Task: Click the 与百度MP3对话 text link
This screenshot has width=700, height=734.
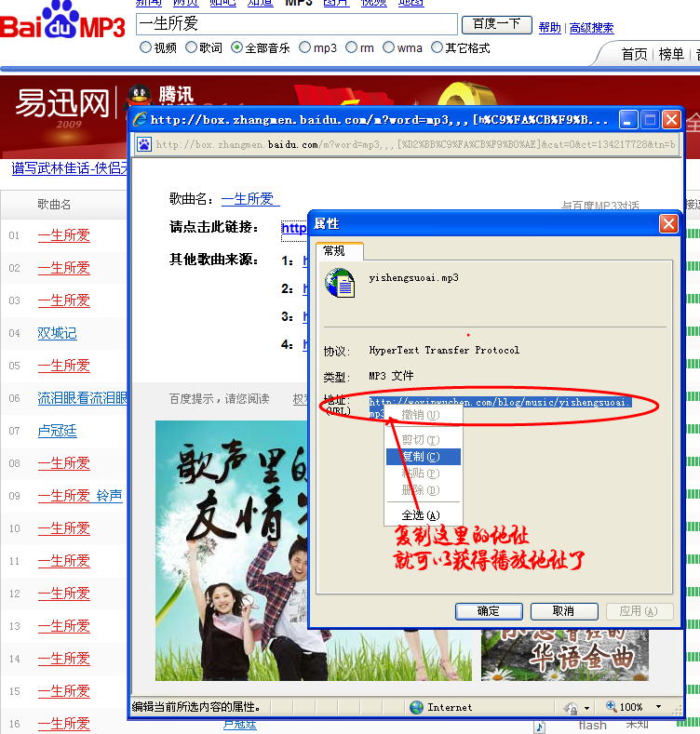Action: point(600,205)
